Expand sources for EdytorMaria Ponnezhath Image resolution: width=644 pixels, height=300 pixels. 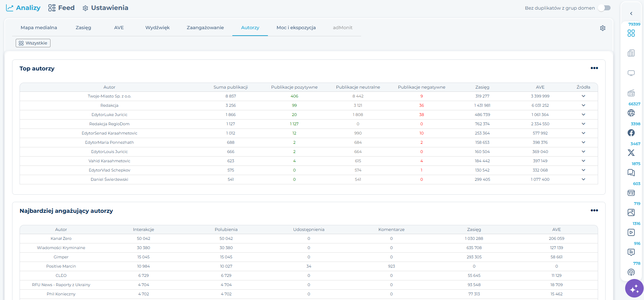(584, 142)
